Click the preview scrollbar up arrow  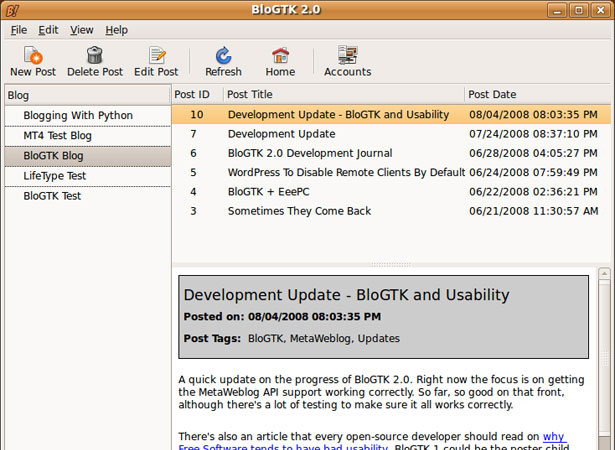[x=604, y=273]
